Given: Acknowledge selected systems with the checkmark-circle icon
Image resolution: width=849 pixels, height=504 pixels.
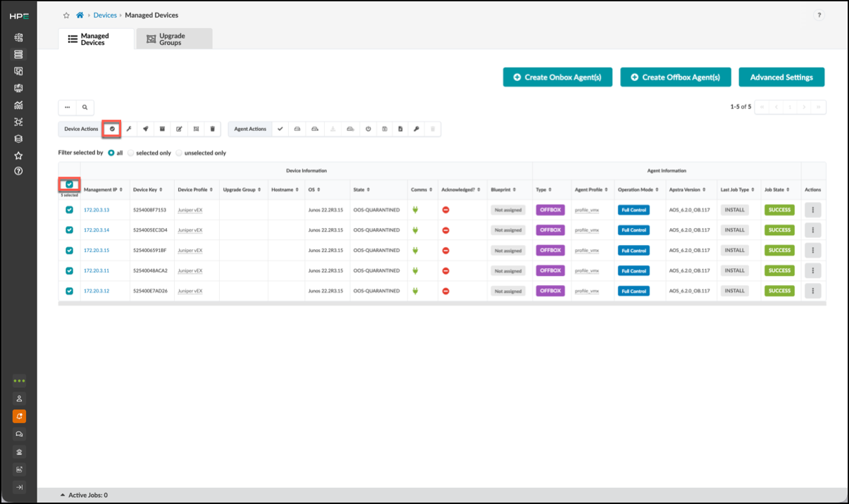Looking at the screenshot, I should [x=112, y=129].
